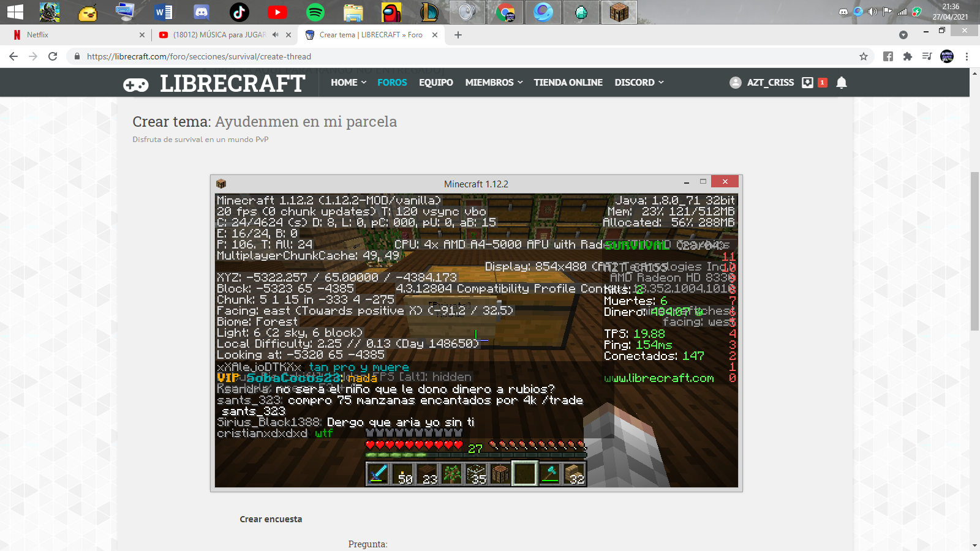This screenshot has height=551, width=980.
Task: Open the tab search dropdown arrow
Action: [x=903, y=35]
